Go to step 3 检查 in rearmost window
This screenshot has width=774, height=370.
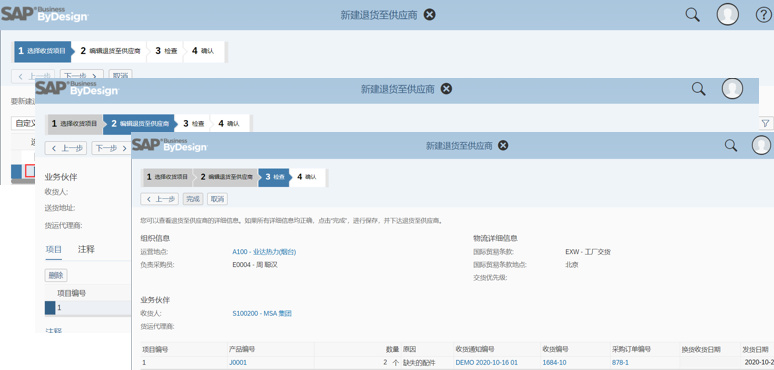point(166,51)
